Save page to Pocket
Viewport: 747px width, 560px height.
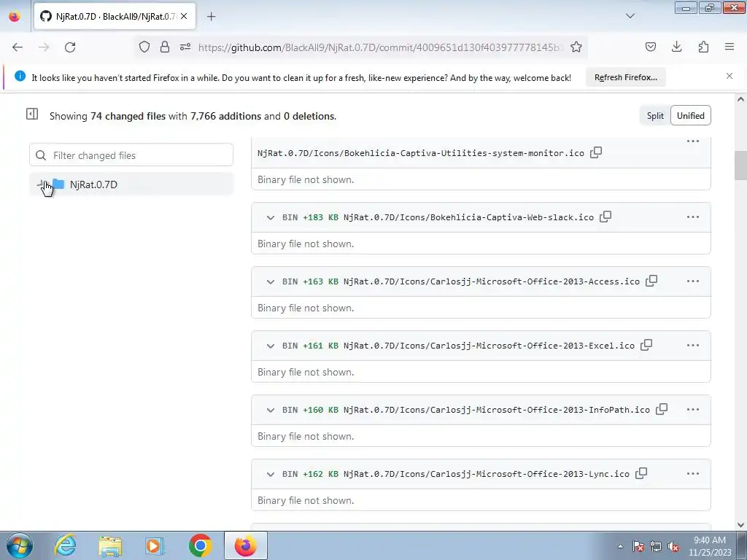click(x=650, y=47)
